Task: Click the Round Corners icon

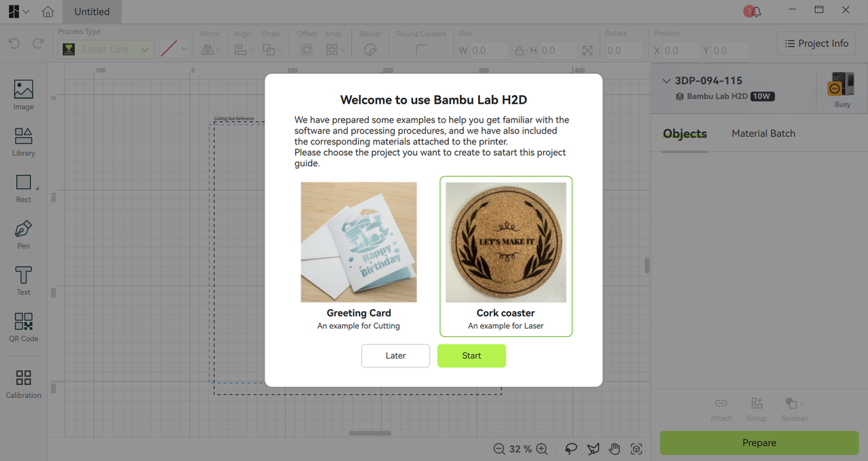Action: pyautogui.click(x=420, y=49)
